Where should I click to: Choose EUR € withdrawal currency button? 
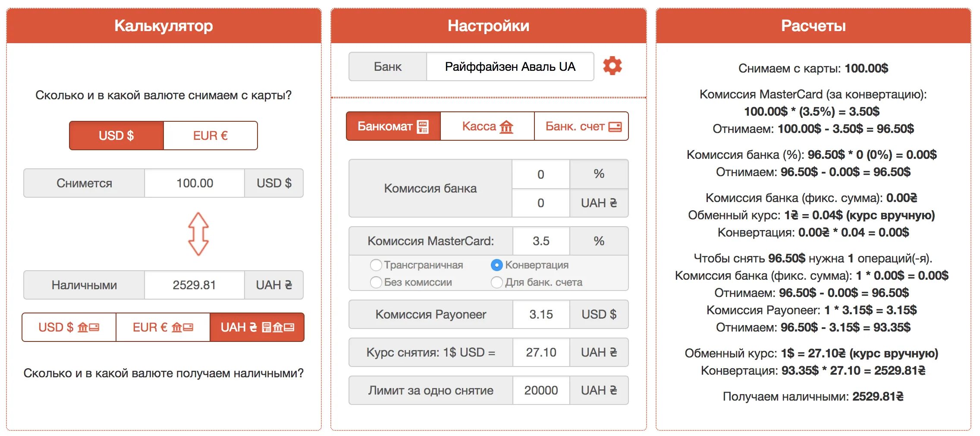click(x=210, y=136)
